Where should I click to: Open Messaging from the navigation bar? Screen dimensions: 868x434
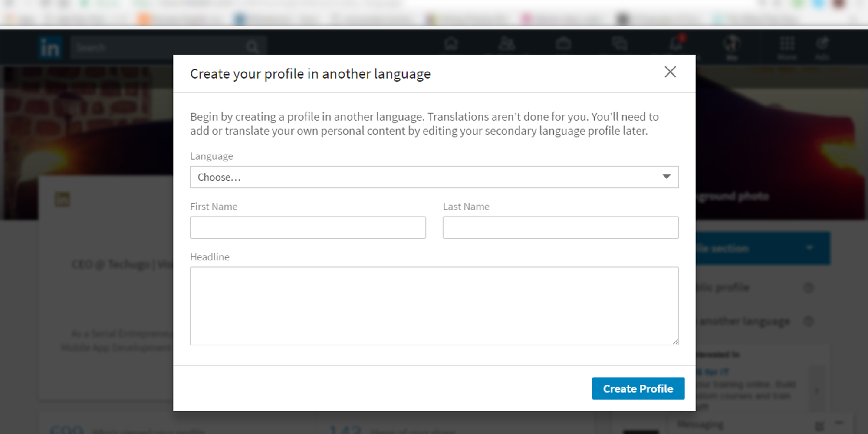[x=620, y=43]
